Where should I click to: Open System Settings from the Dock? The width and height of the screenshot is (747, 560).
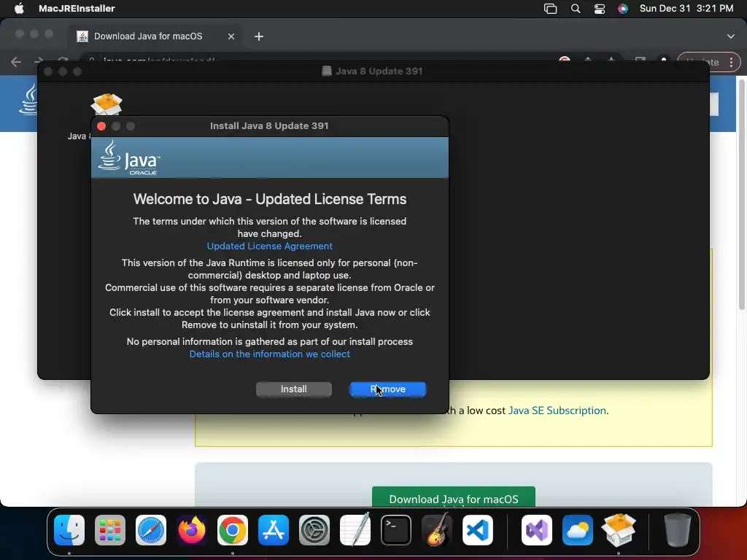314,530
